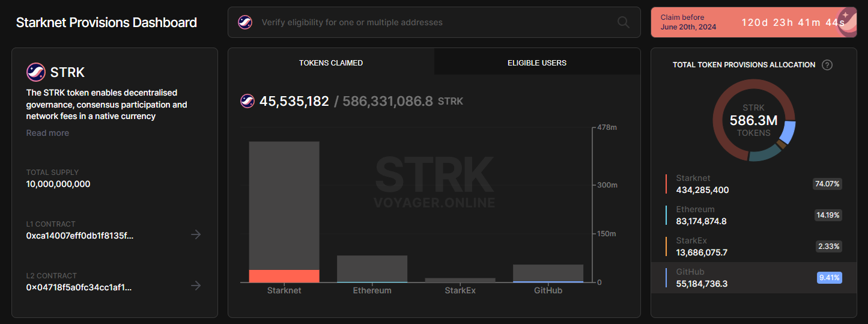Click the STRK logo in left panel
Screen dimensions: 868x324
coord(36,72)
